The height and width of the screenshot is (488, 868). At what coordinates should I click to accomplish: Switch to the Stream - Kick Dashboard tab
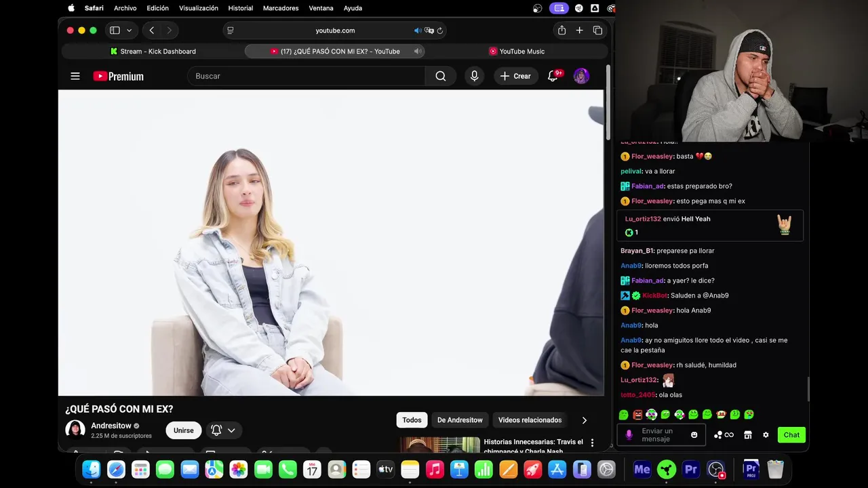coord(153,52)
